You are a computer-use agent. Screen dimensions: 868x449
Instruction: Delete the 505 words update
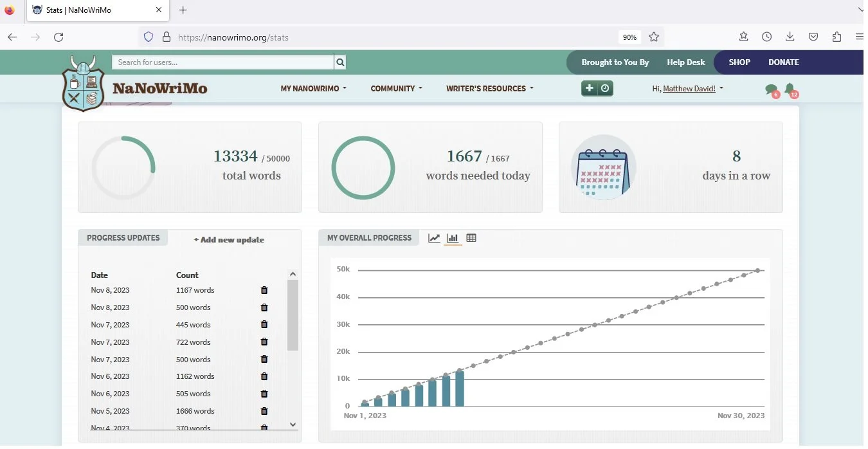click(x=264, y=394)
